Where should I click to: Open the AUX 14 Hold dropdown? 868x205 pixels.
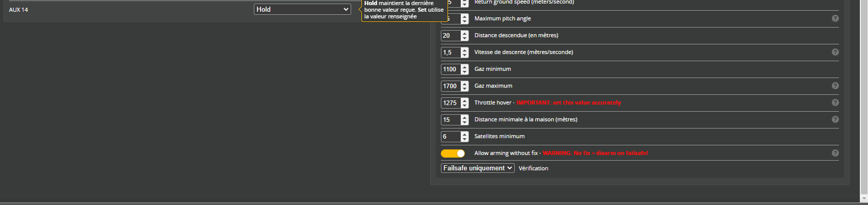pos(302,9)
